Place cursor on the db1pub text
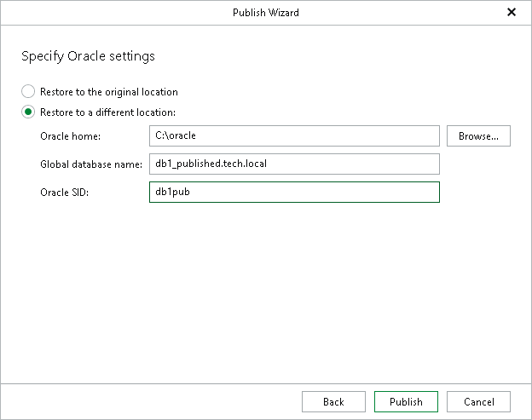532x420 pixels. (172, 192)
